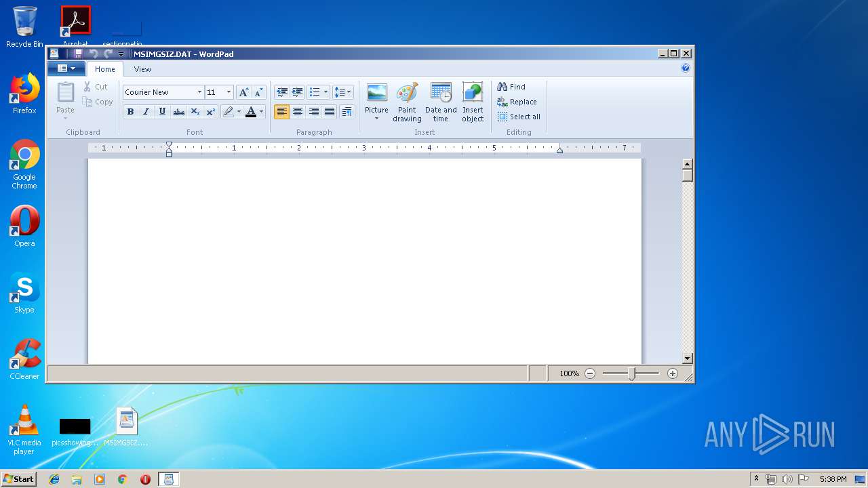Click Insert object icon
The image size is (868, 488).
click(473, 102)
